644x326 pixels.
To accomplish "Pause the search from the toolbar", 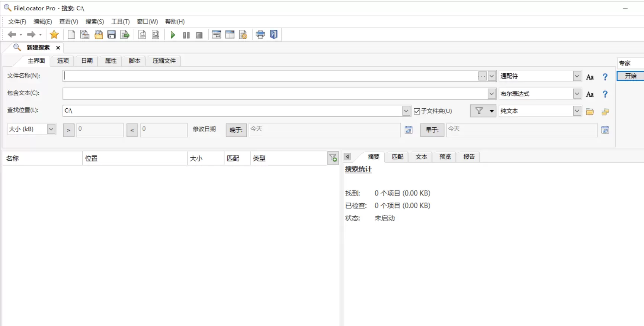I will (186, 35).
